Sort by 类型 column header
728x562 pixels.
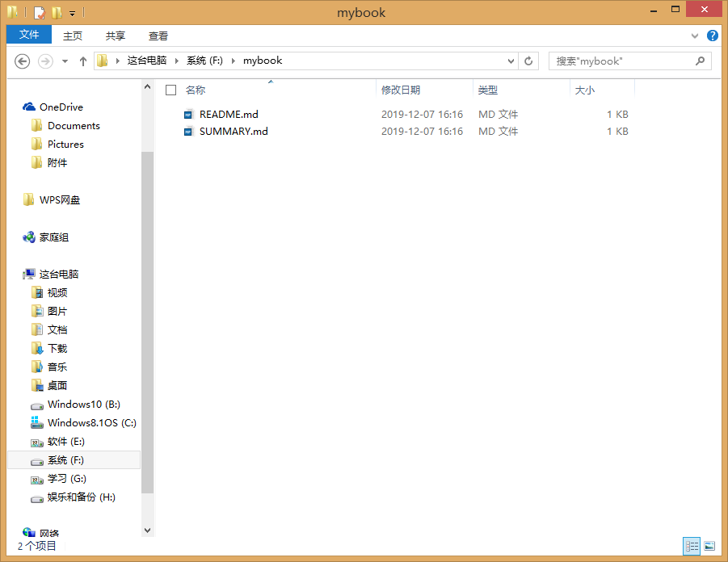coord(488,90)
